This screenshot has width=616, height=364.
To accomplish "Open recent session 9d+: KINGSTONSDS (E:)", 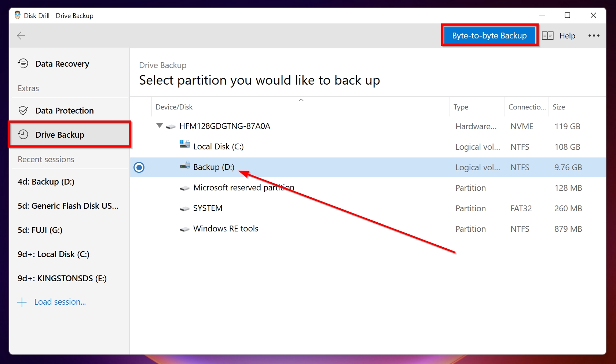I will 62,278.
